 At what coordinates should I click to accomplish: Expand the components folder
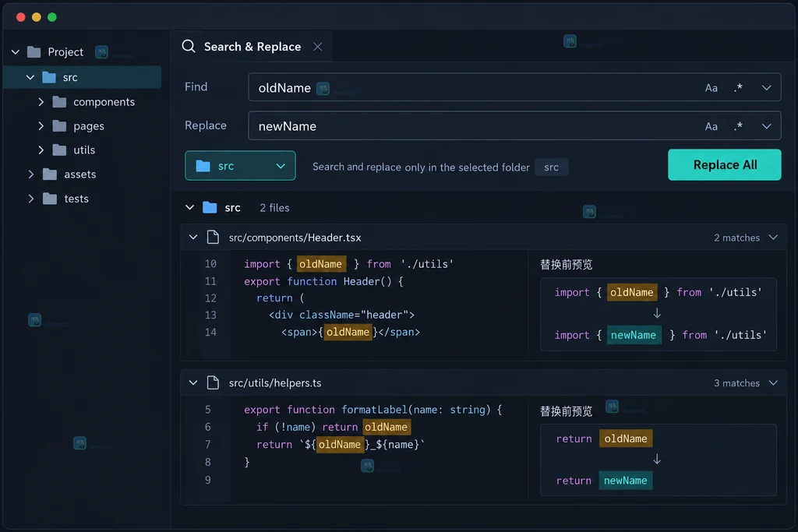[x=41, y=102]
